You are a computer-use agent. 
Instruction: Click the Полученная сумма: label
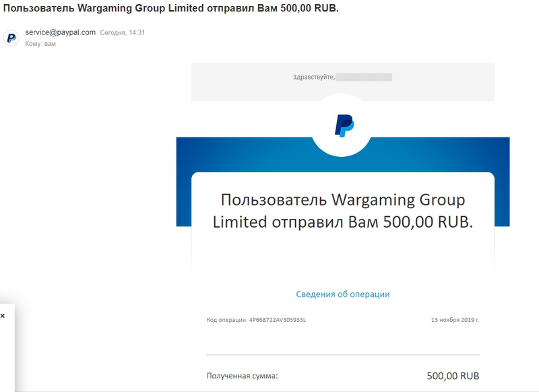[243, 376]
